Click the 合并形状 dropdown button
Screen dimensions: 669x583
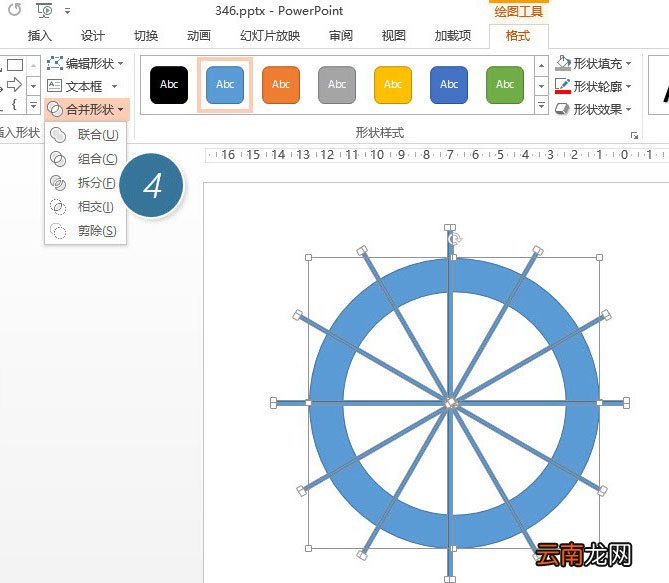point(86,109)
